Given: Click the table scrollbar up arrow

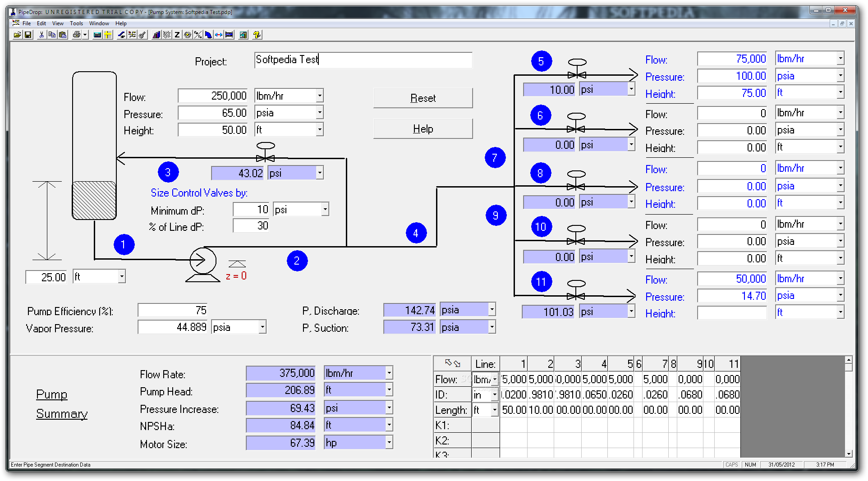Looking at the screenshot, I should 849,360.
